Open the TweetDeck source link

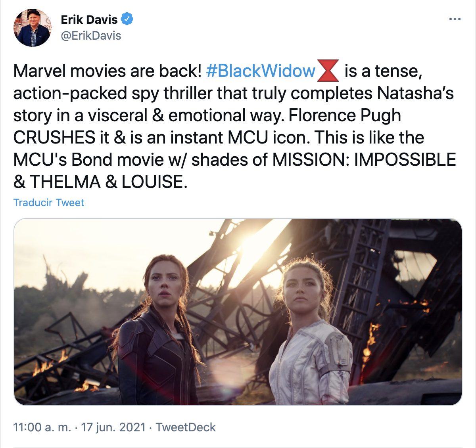coord(186,427)
